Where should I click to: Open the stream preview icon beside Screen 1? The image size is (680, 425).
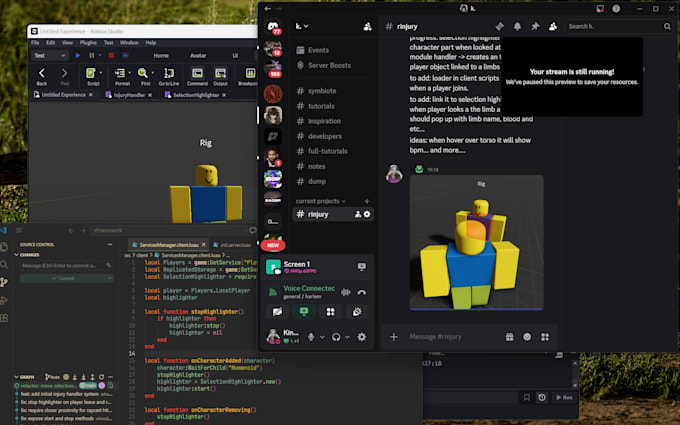(x=362, y=267)
